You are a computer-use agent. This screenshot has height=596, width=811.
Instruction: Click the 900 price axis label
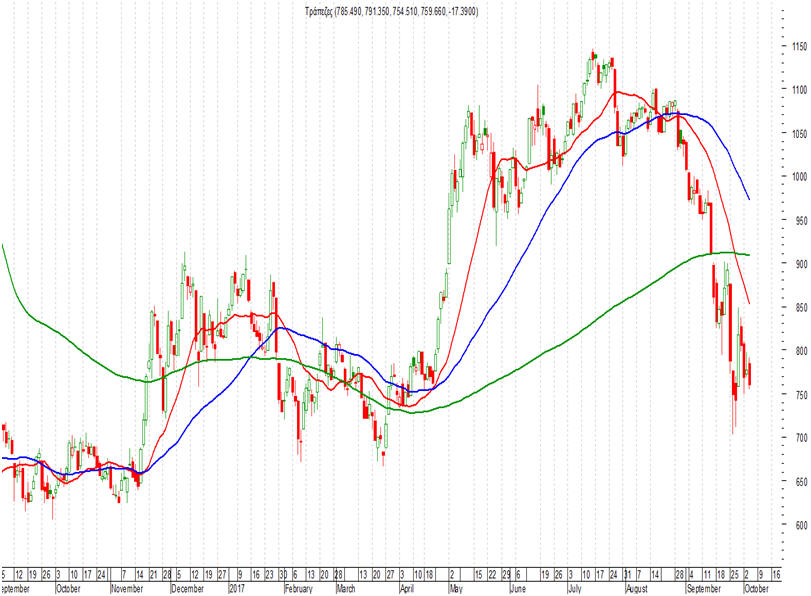tap(801, 264)
